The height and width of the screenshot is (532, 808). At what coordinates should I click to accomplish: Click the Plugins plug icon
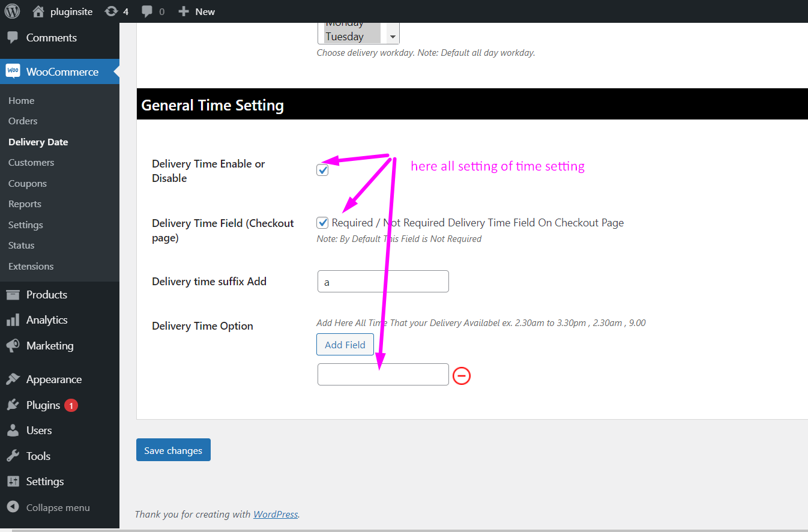coord(13,405)
